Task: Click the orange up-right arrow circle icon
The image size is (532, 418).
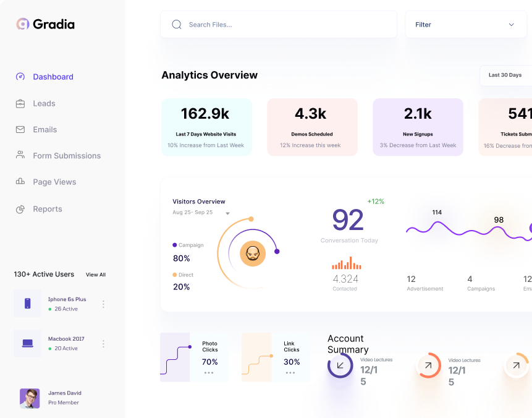Action: 428,365
